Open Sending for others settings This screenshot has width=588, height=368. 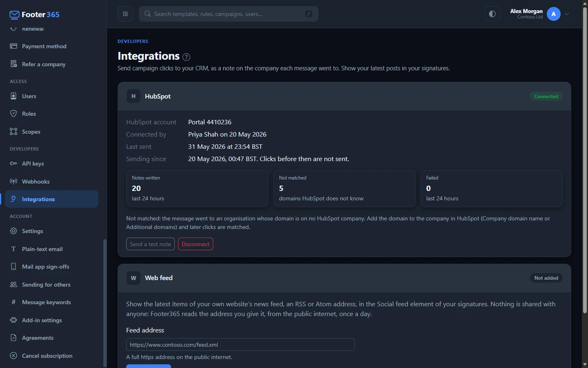52,285
